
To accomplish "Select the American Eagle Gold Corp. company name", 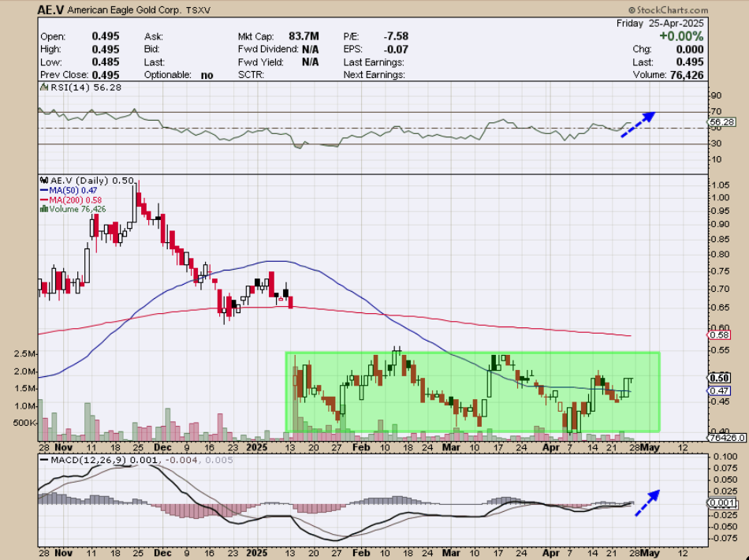I will tap(125, 10).
